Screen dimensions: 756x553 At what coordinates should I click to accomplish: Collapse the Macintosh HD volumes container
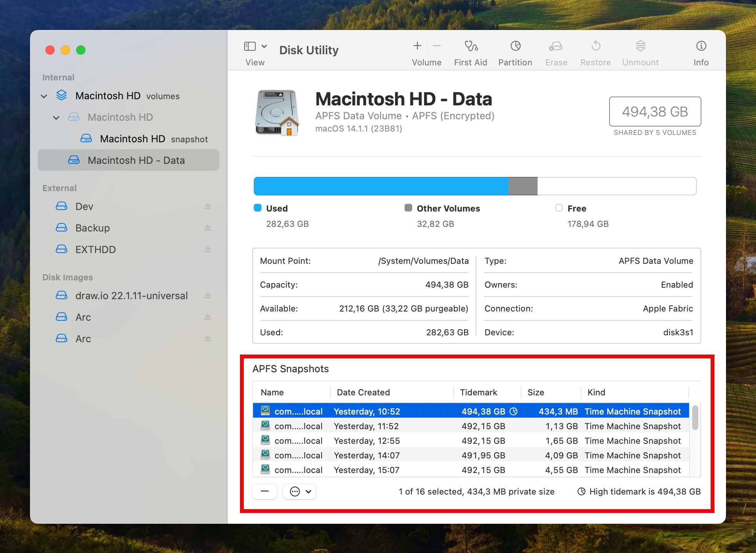pyautogui.click(x=44, y=96)
